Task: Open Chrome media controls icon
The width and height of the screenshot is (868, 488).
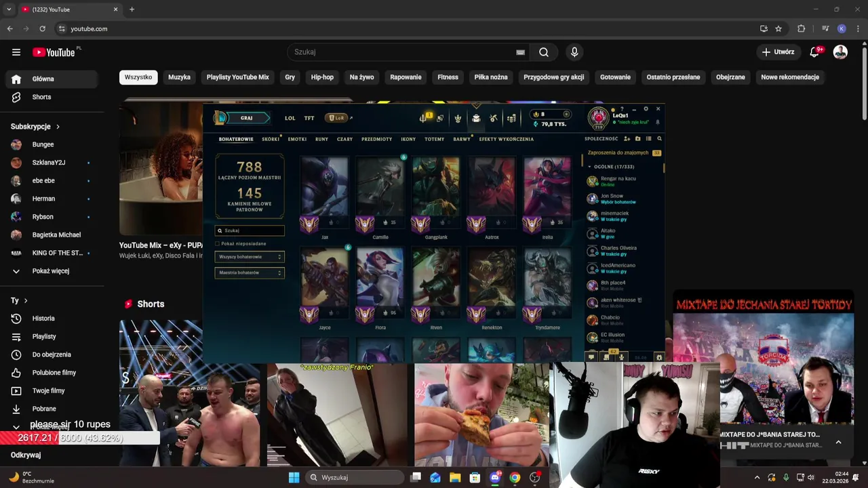Action: tap(825, 28)
